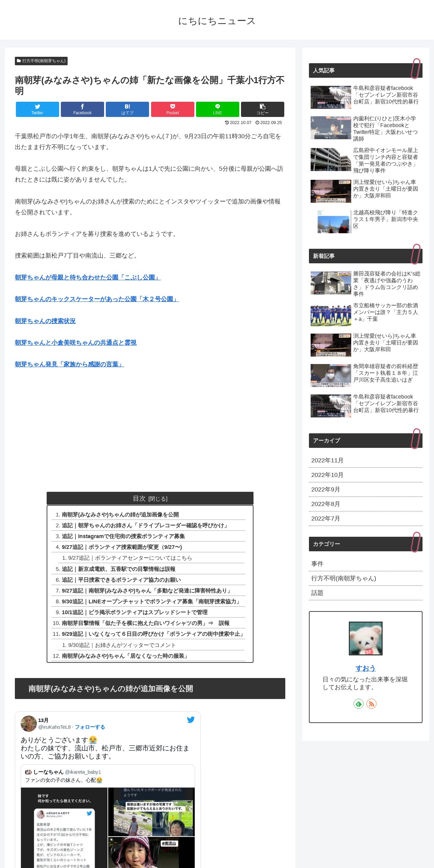434x868 pixels.
Task: Jump to TOC item 10 南朝芽目撃情報 誤報
Action: tap(145, 623)
